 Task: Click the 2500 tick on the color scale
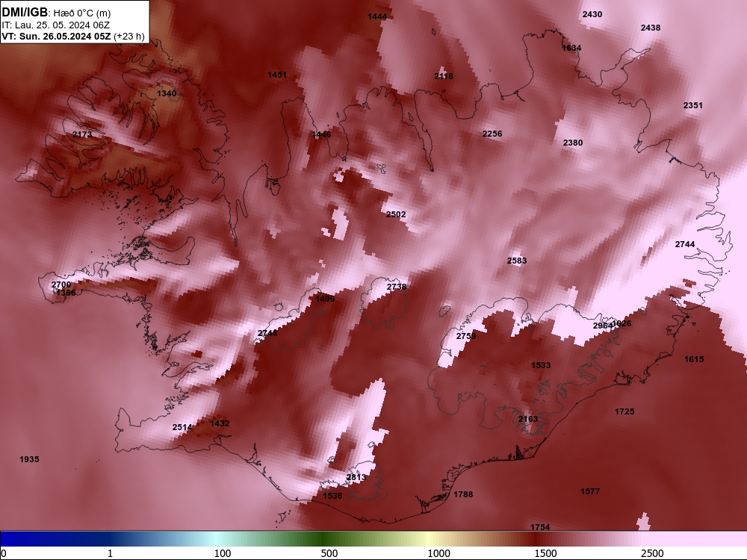pyautogui.click(x=652, y=553)
